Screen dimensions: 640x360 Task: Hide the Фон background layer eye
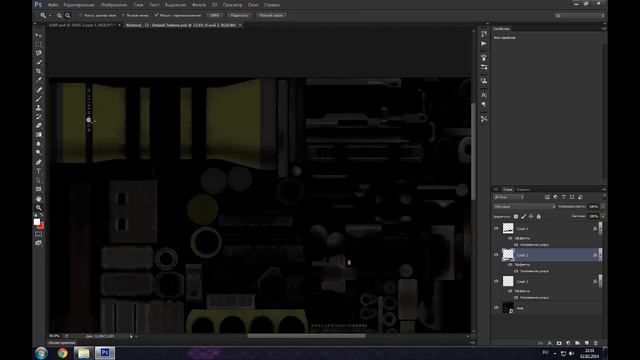point(496,308)
